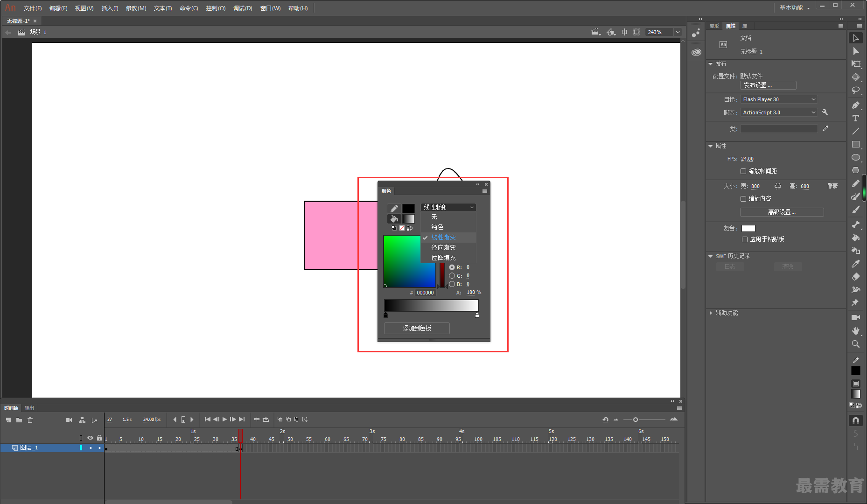Enable the 缩放内容 checkbox
This screenshot has width=867, height=504.
coord(743,199)
